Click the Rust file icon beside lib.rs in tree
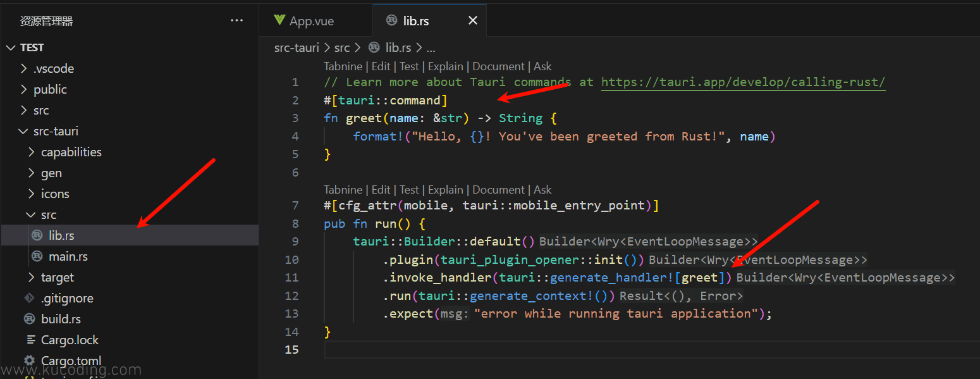The image size is (980, 379). (37, 235)
